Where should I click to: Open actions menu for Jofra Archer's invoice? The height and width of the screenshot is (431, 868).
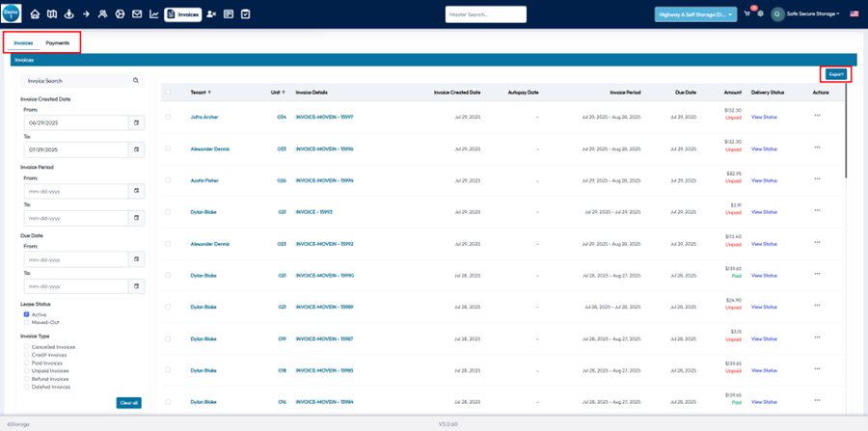click(x=817, y=117)
